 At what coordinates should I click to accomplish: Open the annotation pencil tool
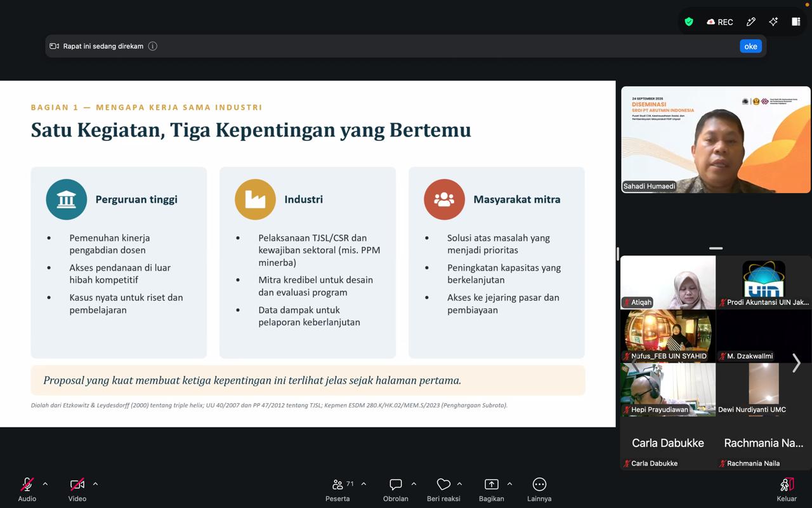(751, 22)
